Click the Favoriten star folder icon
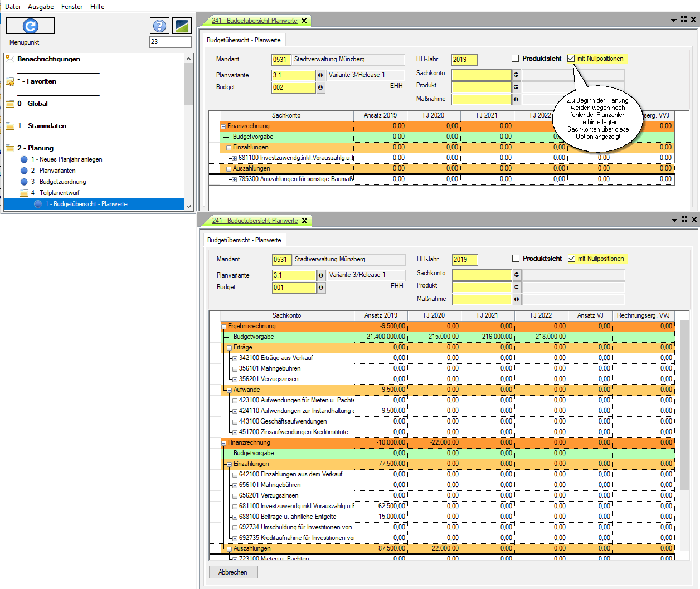Viewport: 700px width, 589px height. click(10, 81)
